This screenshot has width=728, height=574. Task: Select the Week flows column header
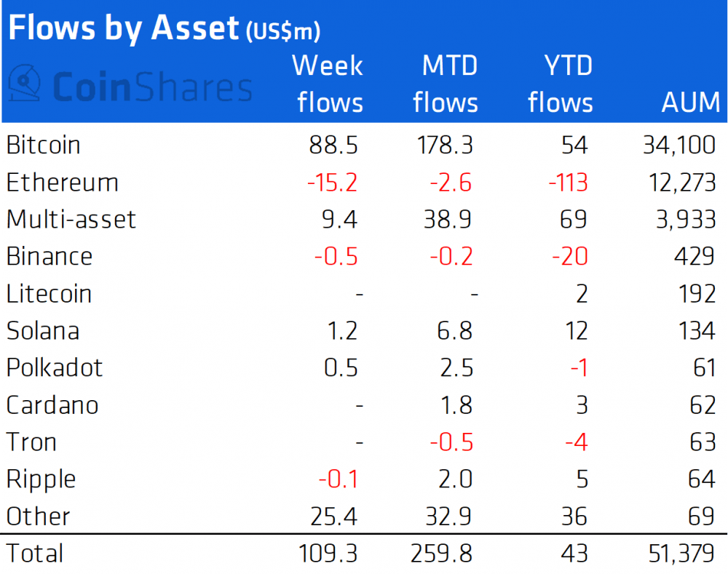point(328,84)
